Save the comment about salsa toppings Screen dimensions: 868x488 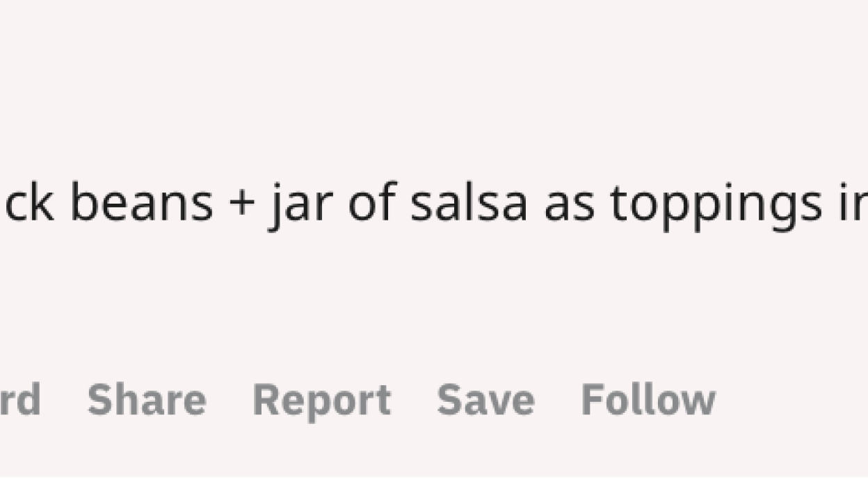coord(485,400)
